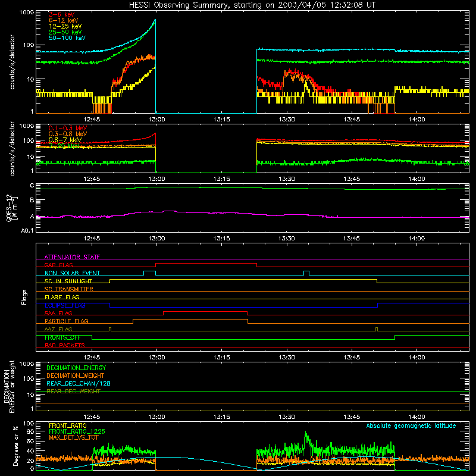Select the SC_IN_SUNLIGHT flag label
476x476 pixels.
coord(68,281)
